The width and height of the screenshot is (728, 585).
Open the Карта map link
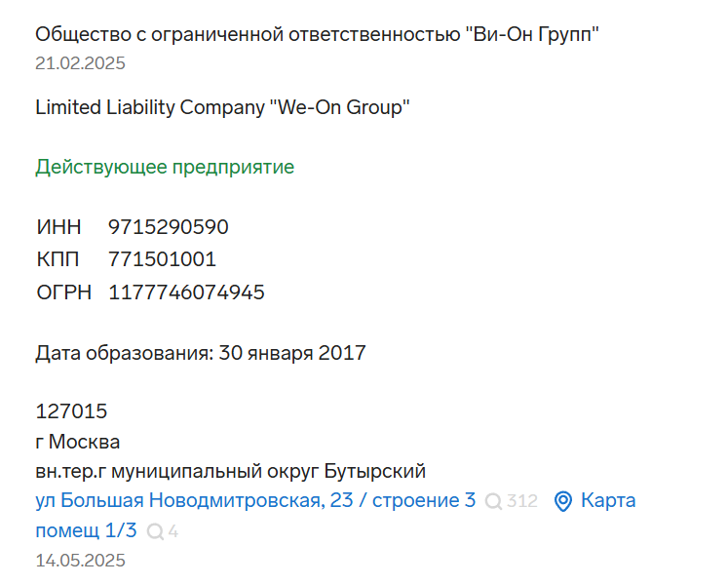coord(608,500)
